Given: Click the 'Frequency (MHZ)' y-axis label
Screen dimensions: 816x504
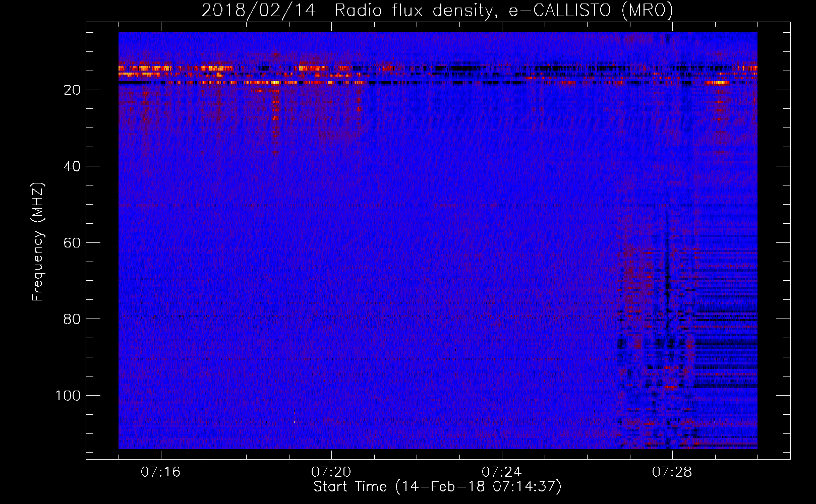Looking at the screenshot, I should [x=38, y=241].
